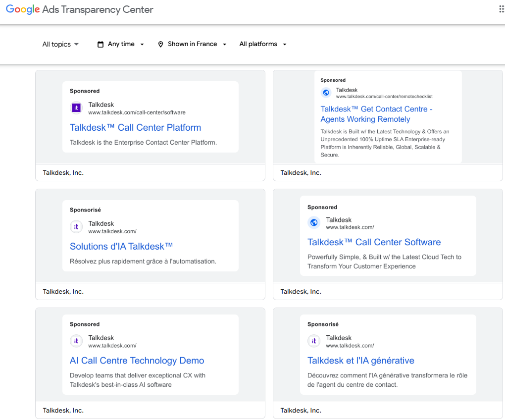Click Talkdesk logo in IA générative ad
Viewport: 505px width, 420px height.
(x=314, y=341)
